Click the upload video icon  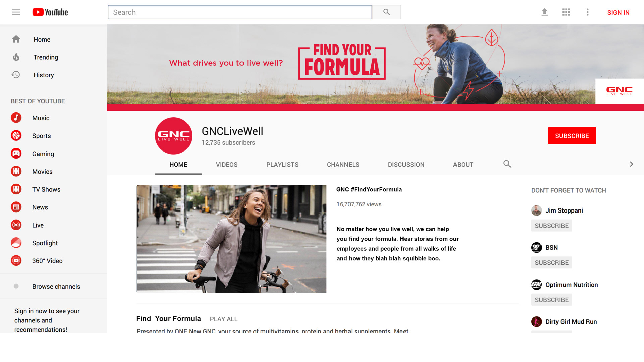pos(545,12)
